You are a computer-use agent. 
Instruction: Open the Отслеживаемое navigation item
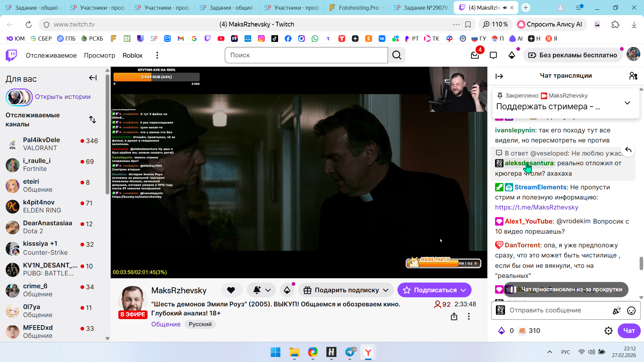[51, 55]
